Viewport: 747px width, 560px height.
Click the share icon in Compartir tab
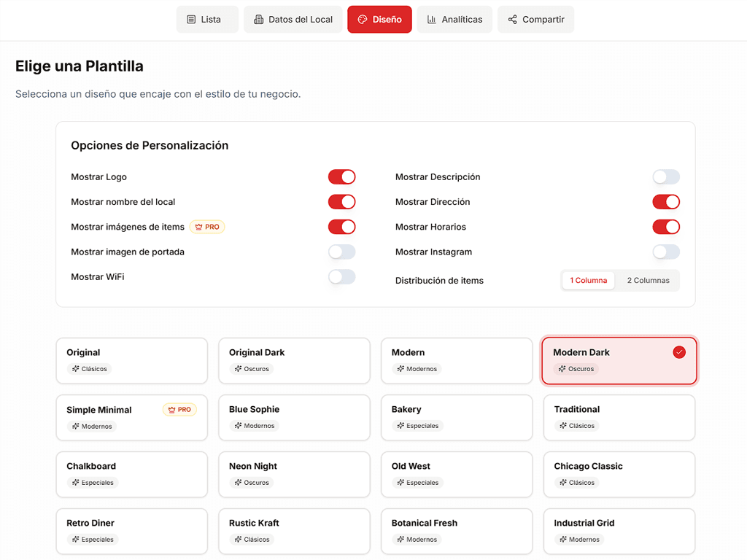coord(512,20)
